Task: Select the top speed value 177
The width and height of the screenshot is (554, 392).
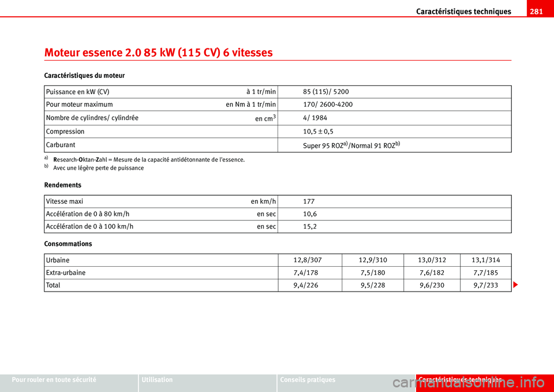Action: (x=309, y=201)
